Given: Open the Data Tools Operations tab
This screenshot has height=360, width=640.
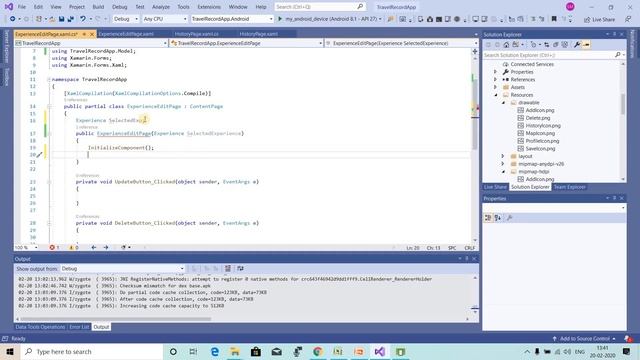Looking at the screenshot, I should click(40, 327).
